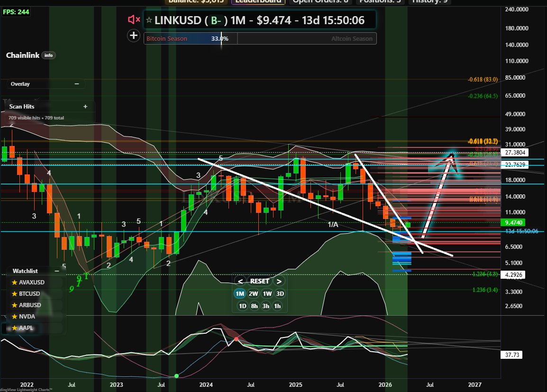Image resolution: width=547 pixels, height=392 pixels.
Task: Expand the Scan Hits panel
Action: click(x=85, y=107)
